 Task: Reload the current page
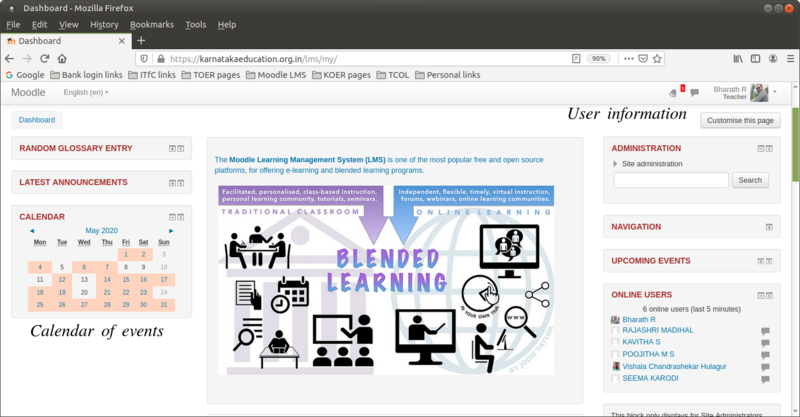(x=44, y=59)
